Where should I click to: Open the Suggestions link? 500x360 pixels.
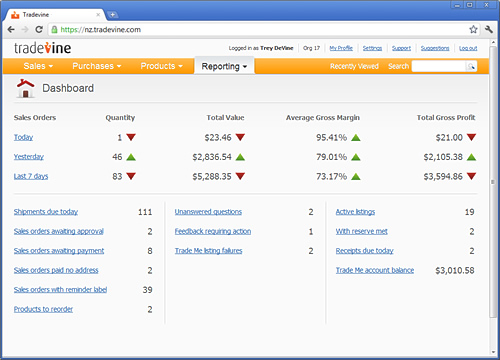click(435, 48)
